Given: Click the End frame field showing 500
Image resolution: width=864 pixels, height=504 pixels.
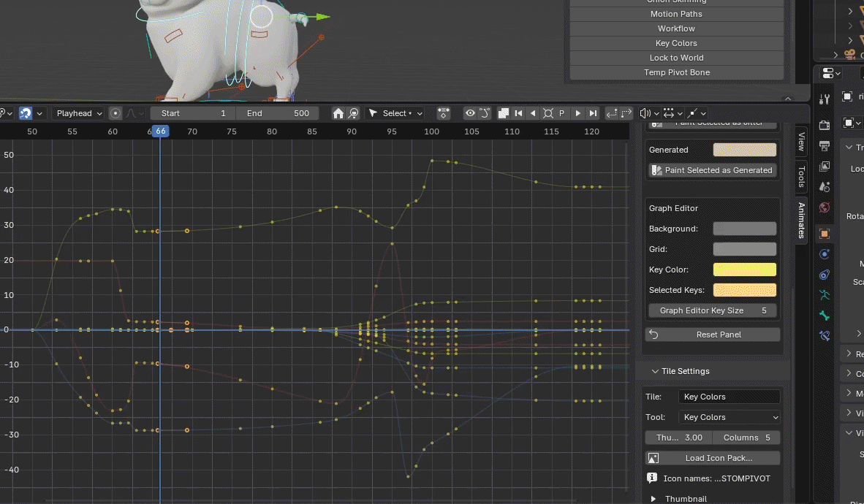Looking at the screenshot, I should [x=278, y=113].
